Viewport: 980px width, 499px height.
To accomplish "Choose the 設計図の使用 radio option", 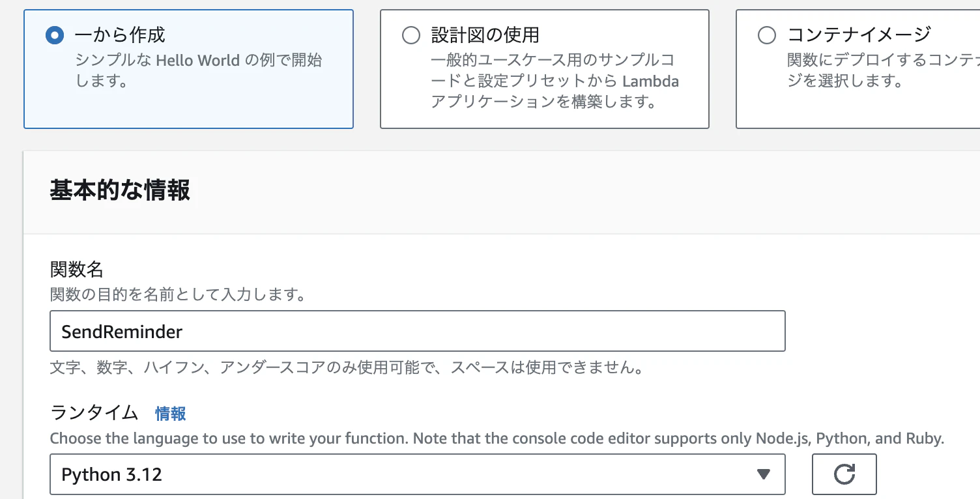I will 411,35.
